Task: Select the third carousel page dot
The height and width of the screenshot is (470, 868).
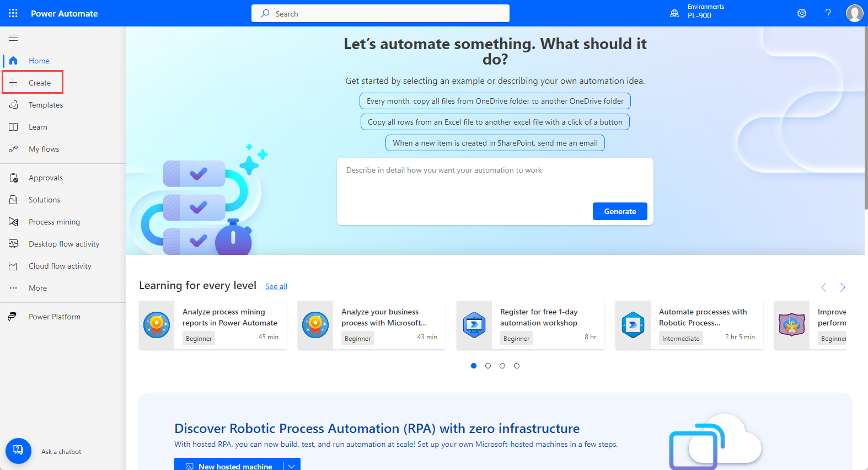Action: pyautogui.click(x=502, y=366)
